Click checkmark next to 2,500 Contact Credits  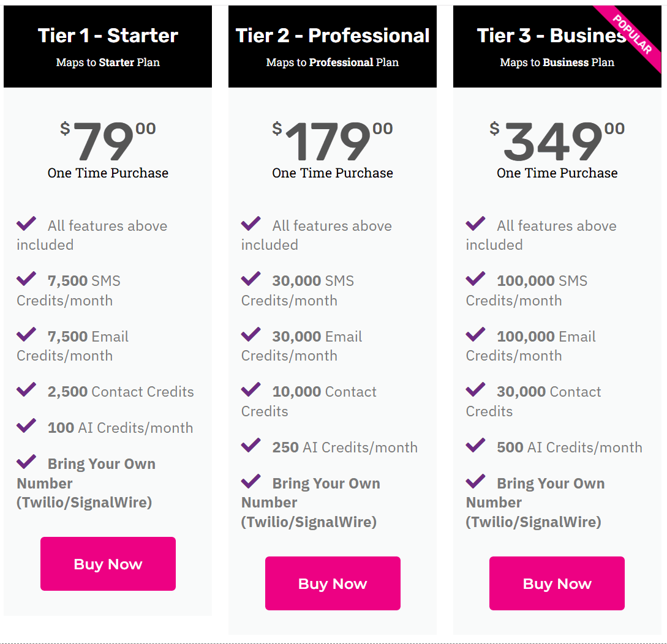(26, 390)
